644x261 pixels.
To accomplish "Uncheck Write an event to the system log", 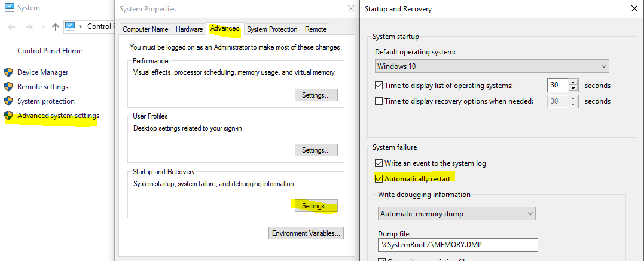I will [379, 163].
